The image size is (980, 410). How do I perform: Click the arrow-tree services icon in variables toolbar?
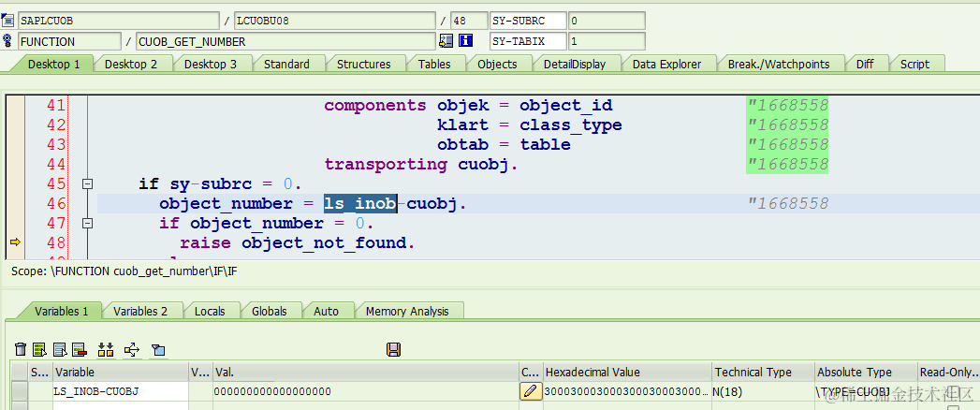point(132,349)
